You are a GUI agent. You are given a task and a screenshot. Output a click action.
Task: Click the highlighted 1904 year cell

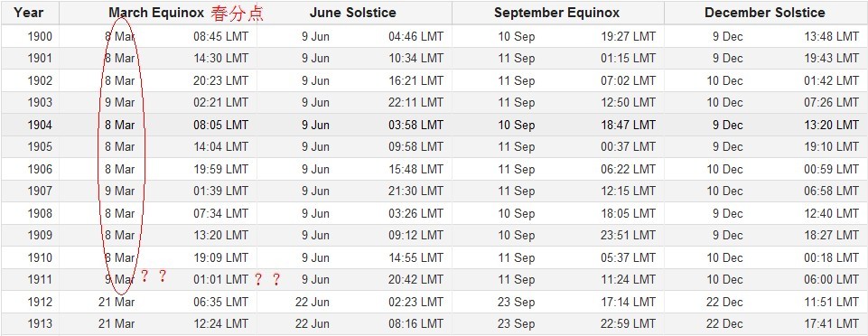40,126
